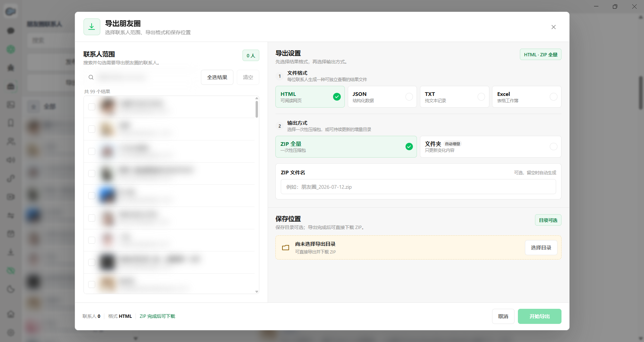Click the briefcase icon in the background sidebar
Image resolution: width=644 pixels, height=342 pixels.
click(x=11, y=87)
